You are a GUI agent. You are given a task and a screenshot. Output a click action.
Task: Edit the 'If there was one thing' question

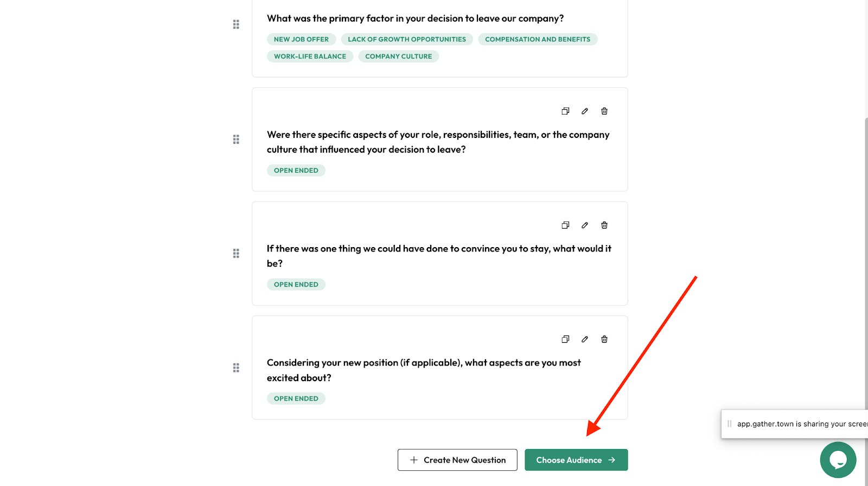pos(584,225)
